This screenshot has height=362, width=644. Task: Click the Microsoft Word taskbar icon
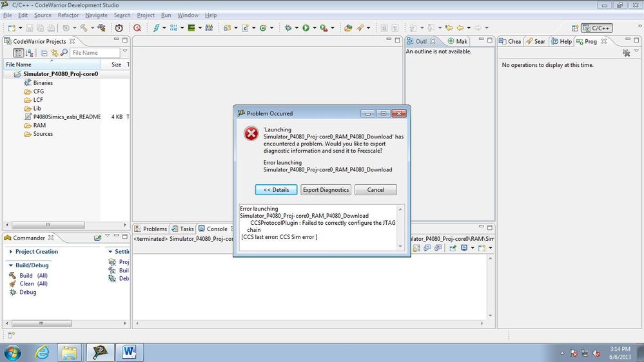(x=130, y=352)
